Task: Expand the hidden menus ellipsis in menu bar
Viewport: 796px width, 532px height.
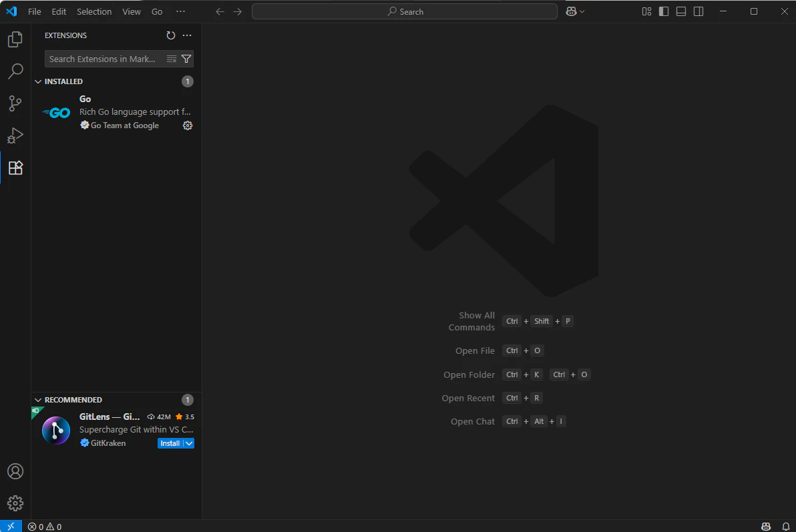Action: (181, 11)
